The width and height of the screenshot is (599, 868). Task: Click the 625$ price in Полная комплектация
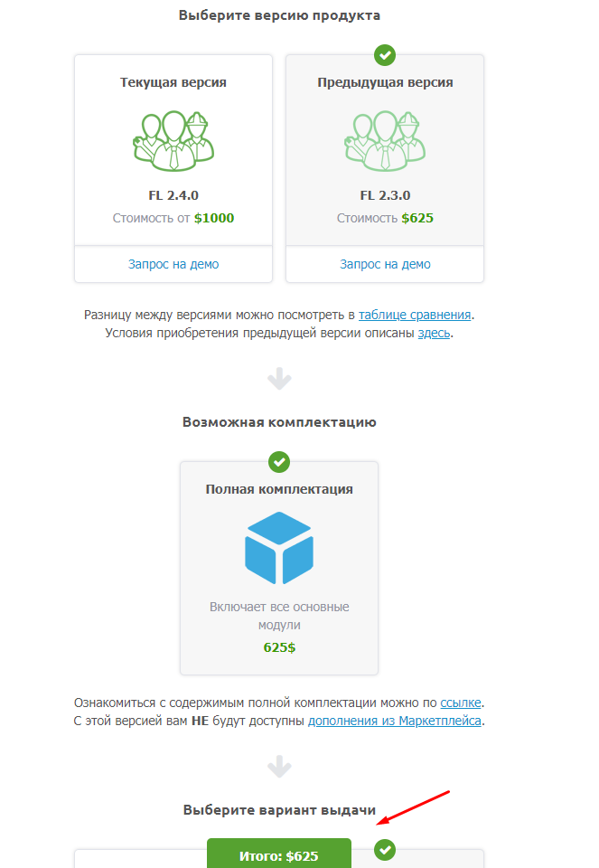(279, 647)
